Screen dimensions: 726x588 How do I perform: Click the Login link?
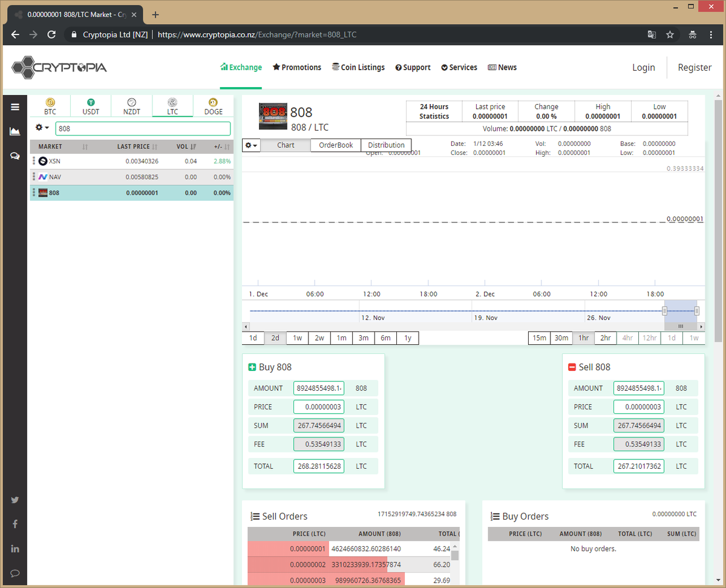pyautogui.click(x=644, y=67)
